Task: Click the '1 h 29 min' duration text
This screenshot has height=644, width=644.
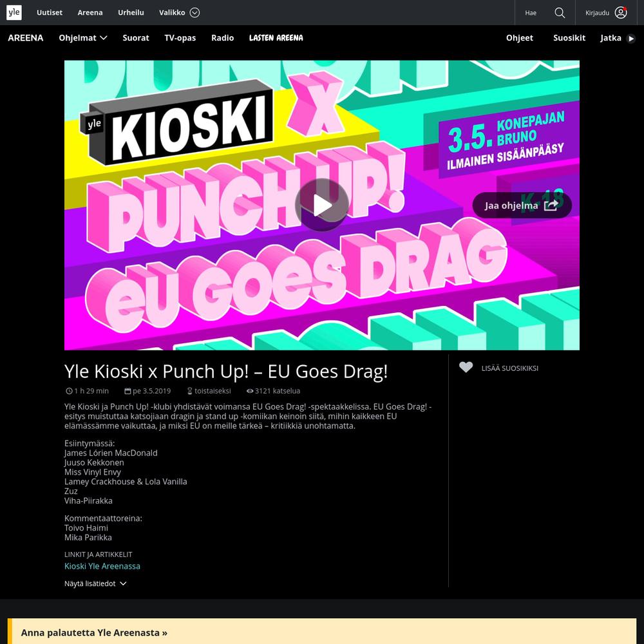Action: click(x=91, y=391)
